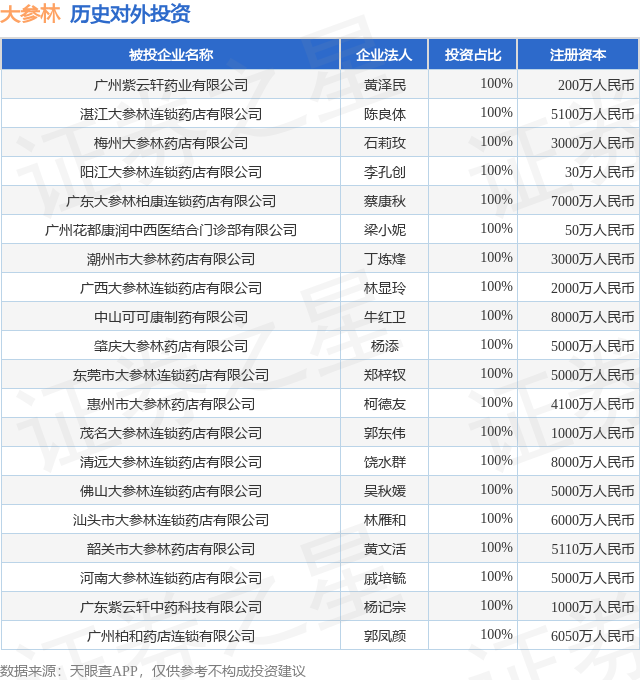
Task: Select 广西大参林连锁药店有限公司 row name
Action: (171, 288)
